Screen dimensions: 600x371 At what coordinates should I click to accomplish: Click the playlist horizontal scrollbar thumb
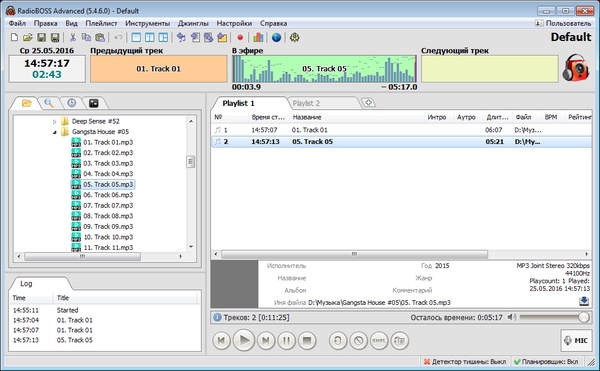pos(354,254)
